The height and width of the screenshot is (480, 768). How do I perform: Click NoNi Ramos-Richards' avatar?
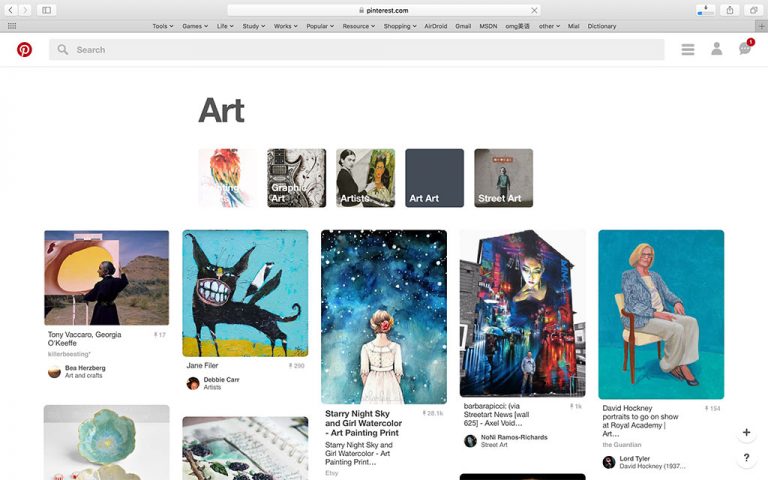470,441
